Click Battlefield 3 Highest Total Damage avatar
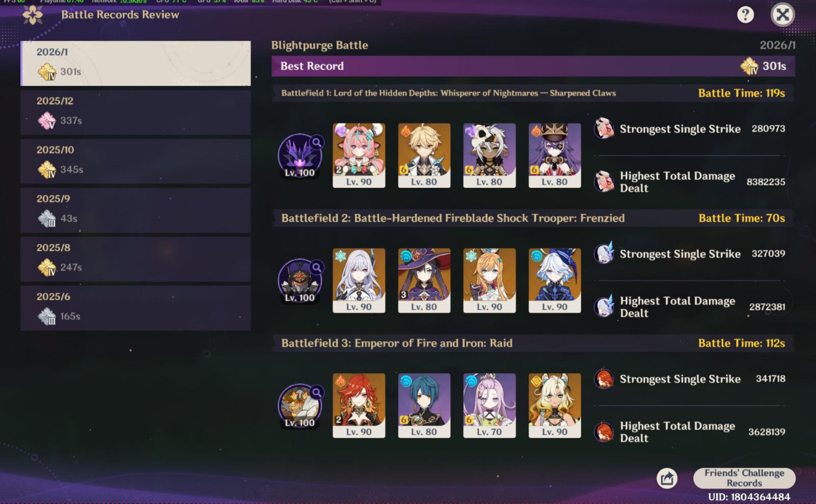816x504 pixels. 604,432
